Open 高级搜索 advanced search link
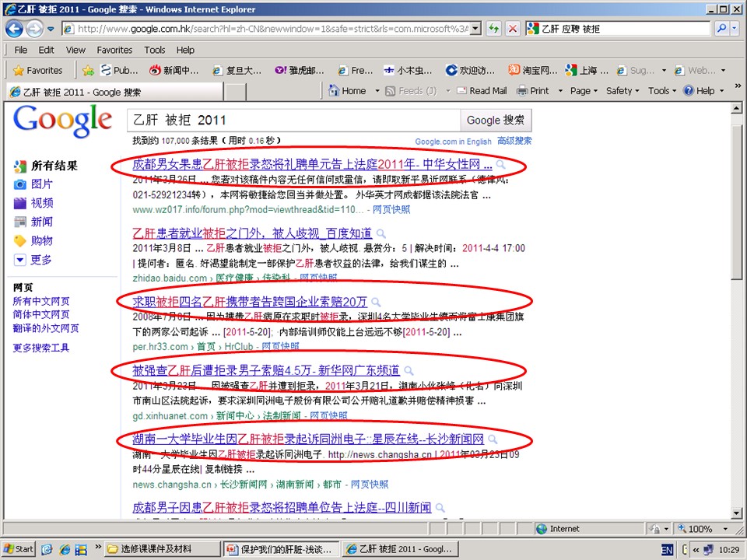 pos(514,141)
